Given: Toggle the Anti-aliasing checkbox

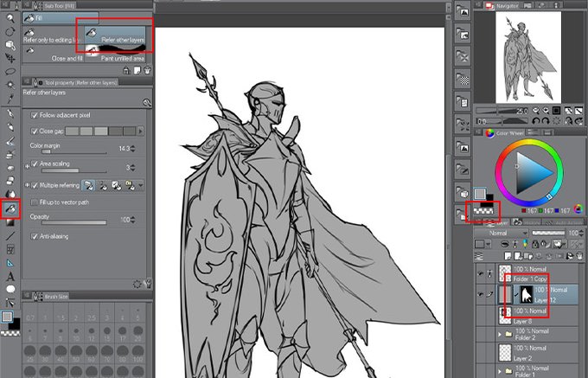Looking at the screenshot, I should 35,236.
